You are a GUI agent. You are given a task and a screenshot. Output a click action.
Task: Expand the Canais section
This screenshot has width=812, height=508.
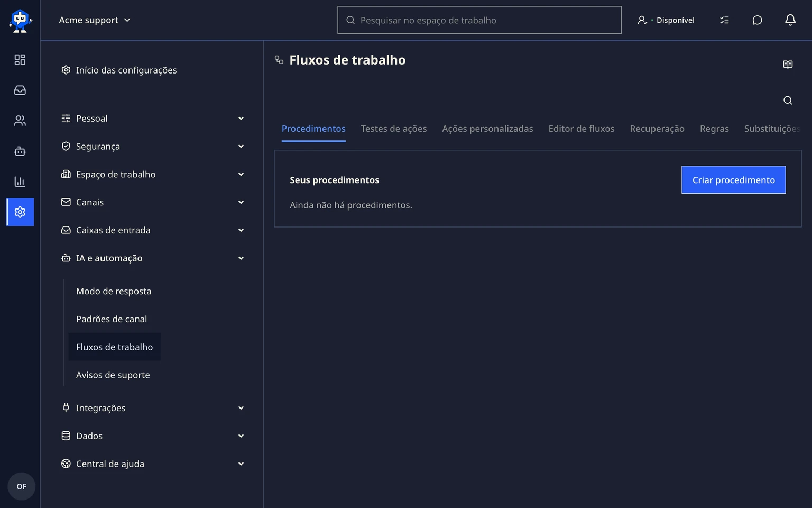tap(153, 202)
